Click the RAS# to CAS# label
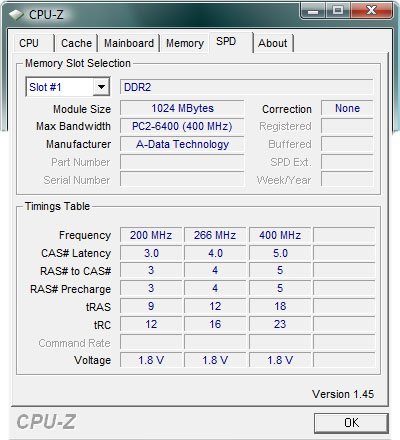The image size is (400, 440). point(75,271)
